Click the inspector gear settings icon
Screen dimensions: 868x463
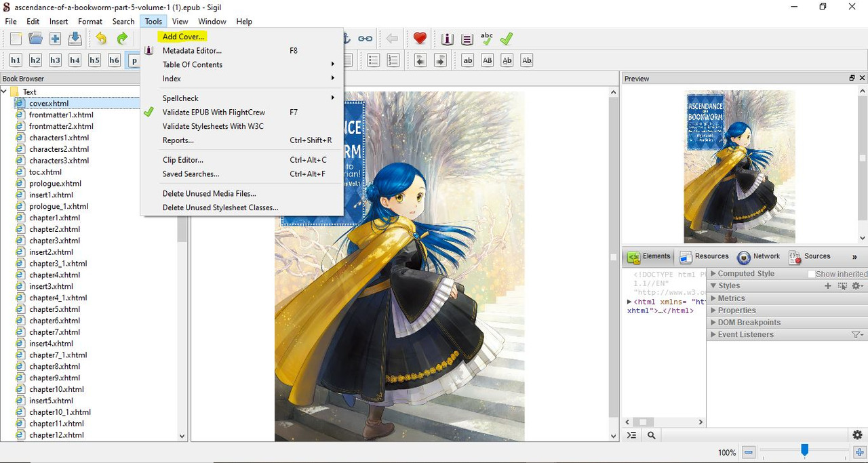pos(857,435)
